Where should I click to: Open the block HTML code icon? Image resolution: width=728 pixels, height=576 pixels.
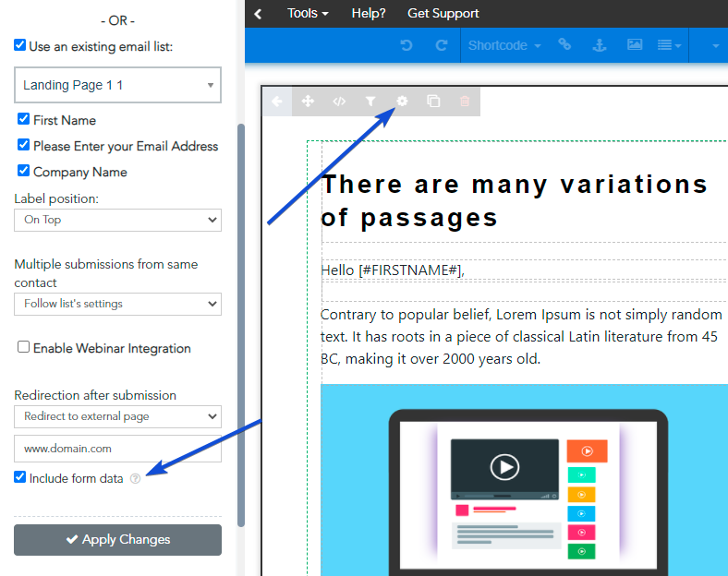(x=339, y=102)
